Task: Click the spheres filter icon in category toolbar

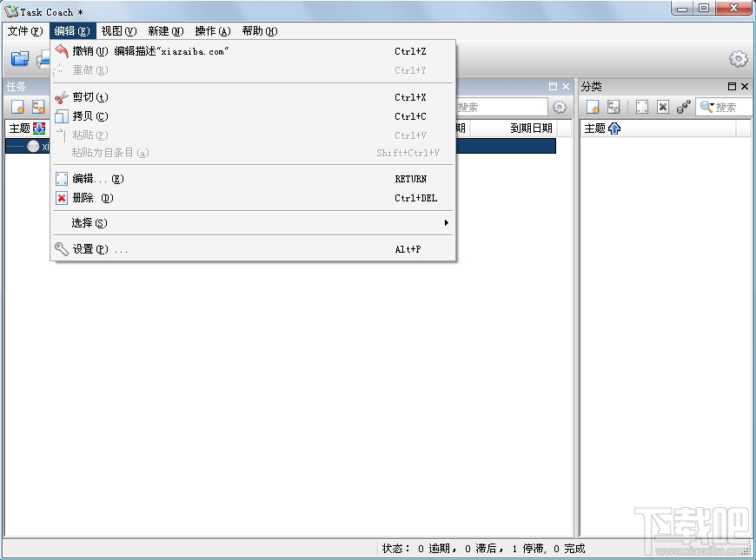Action: (683, 106)
